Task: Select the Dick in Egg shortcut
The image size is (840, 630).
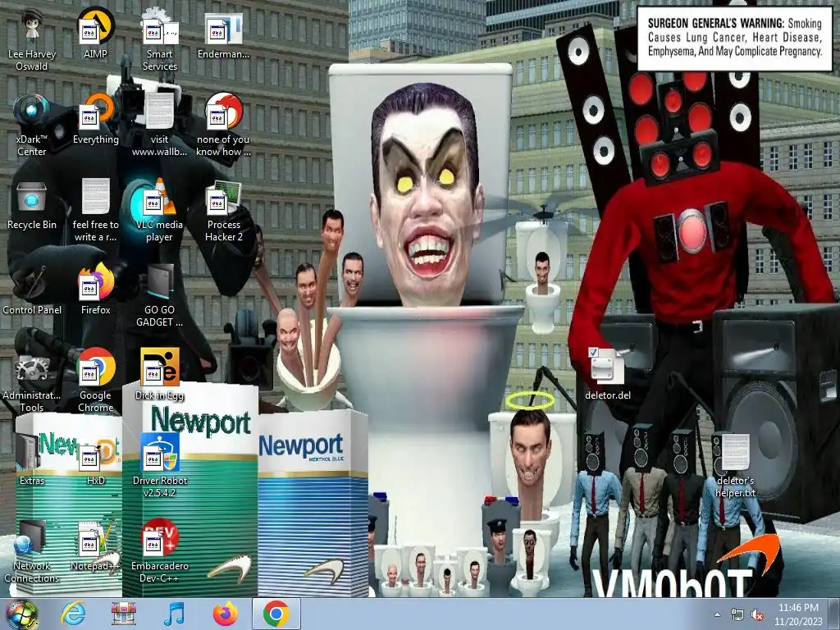Action: [x=160, y=375]
